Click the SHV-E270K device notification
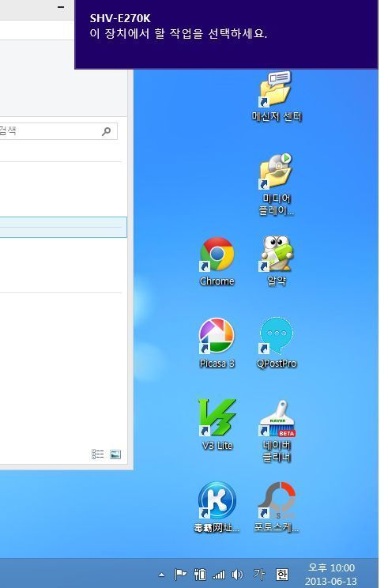The width and height of the screenshot is (388, 588). coord(226,35)
